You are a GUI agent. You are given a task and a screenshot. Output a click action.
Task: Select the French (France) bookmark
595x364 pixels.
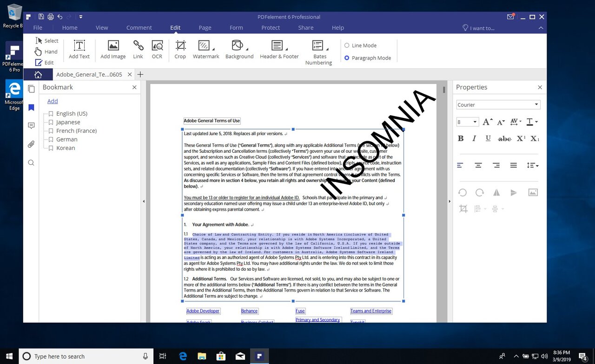click(76, 130)
